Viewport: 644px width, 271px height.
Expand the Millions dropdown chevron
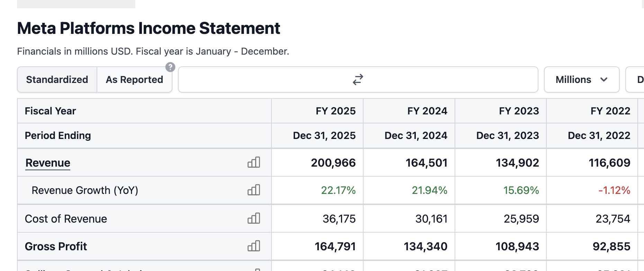click(604, 80)
